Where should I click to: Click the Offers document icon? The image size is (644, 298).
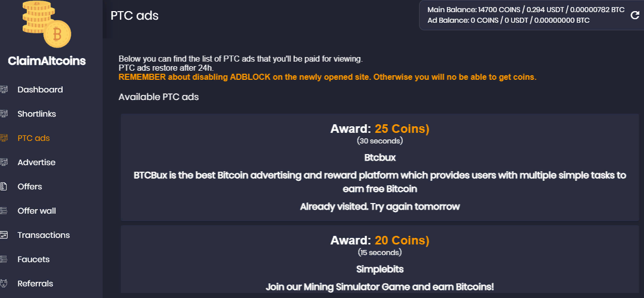4,187
